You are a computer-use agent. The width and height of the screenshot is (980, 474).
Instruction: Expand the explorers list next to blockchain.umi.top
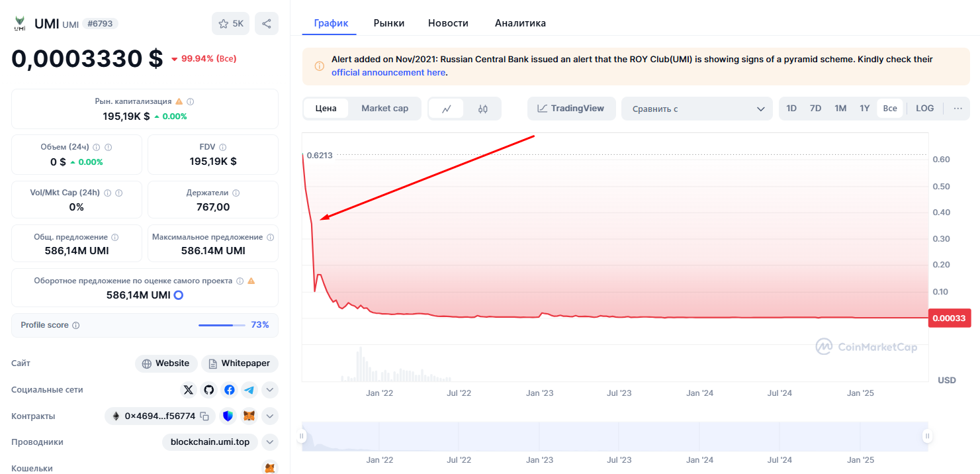point(269,442)
